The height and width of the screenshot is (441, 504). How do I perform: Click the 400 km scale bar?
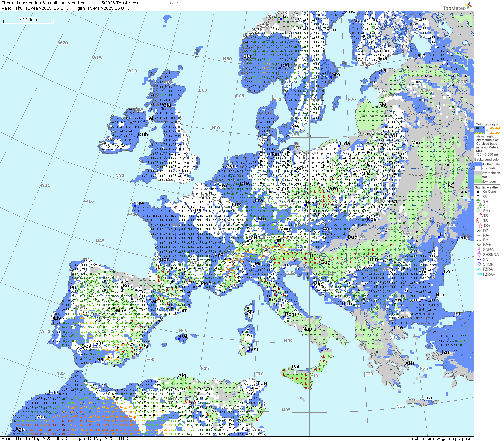pos(28,20)
